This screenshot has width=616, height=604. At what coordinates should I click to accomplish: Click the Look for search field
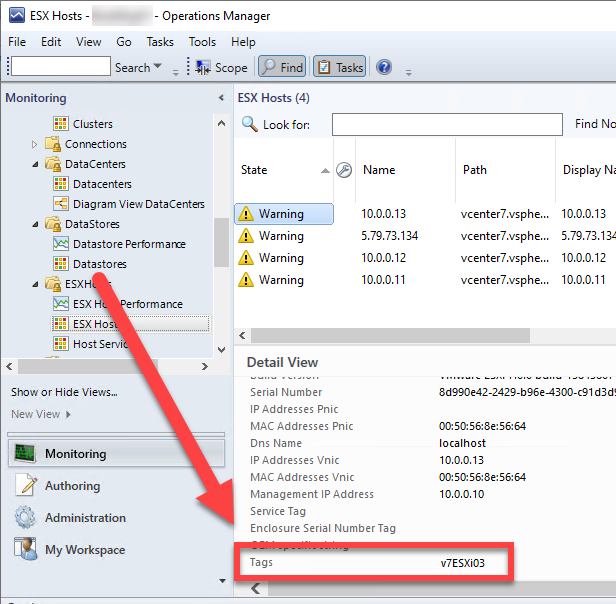[x=447, y=125]
